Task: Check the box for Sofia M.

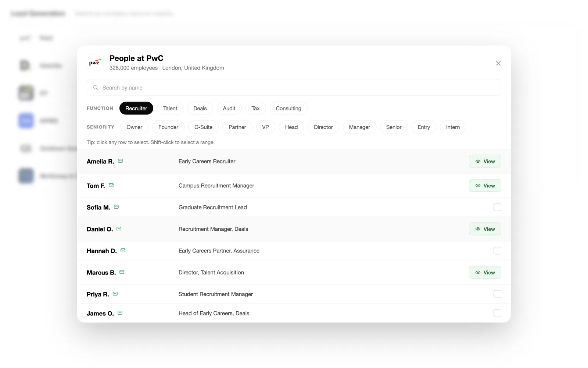Action: (497, 207)
